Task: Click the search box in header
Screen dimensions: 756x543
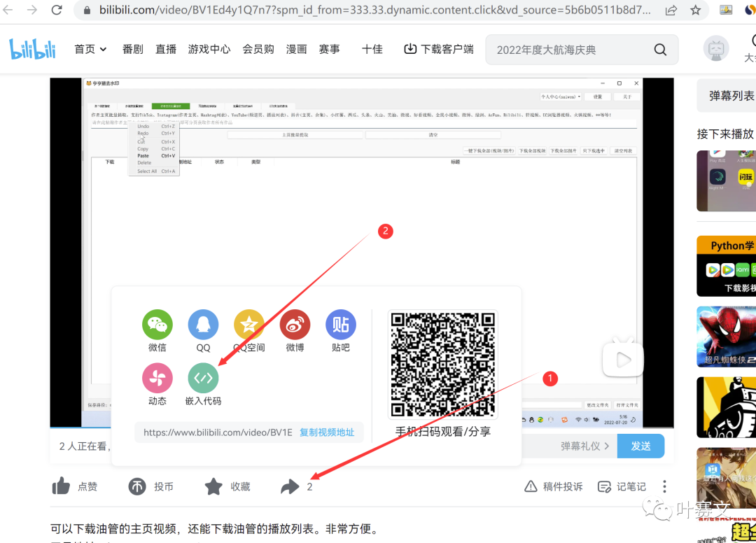Action: pyautogui.click(x=570, y=50)
